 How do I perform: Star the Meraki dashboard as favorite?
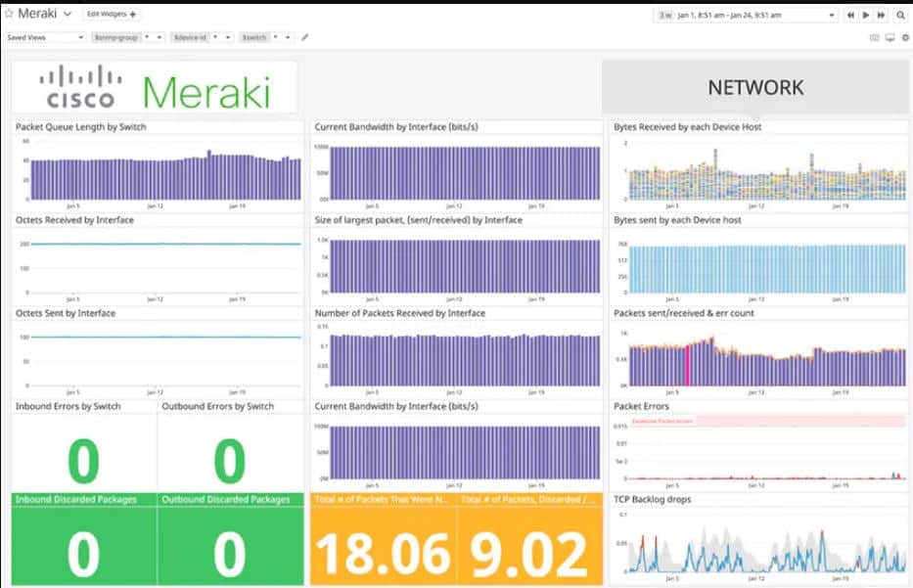(x=8, y=14)
